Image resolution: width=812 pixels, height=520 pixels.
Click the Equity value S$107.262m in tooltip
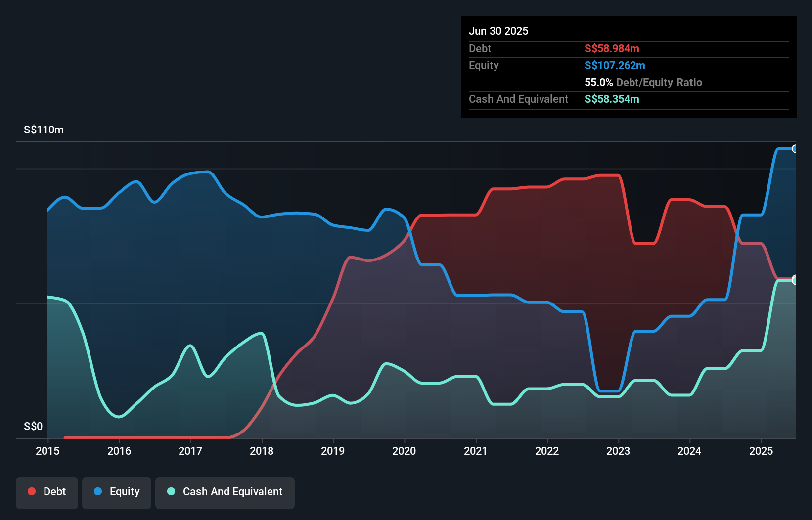[x=615, y=65]
